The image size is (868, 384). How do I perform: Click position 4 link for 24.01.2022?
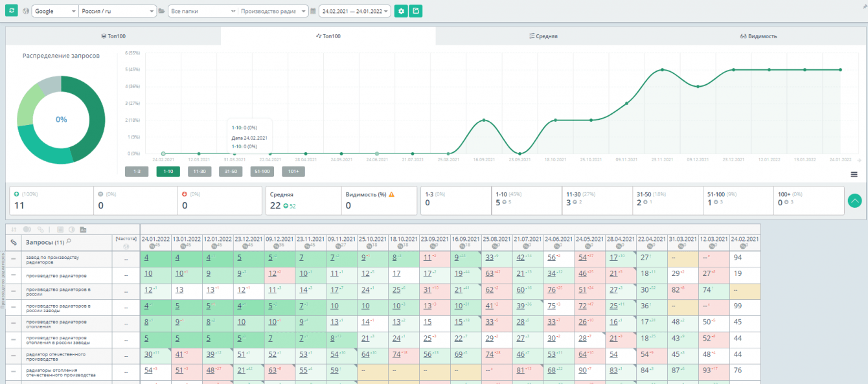click(146, 258)
